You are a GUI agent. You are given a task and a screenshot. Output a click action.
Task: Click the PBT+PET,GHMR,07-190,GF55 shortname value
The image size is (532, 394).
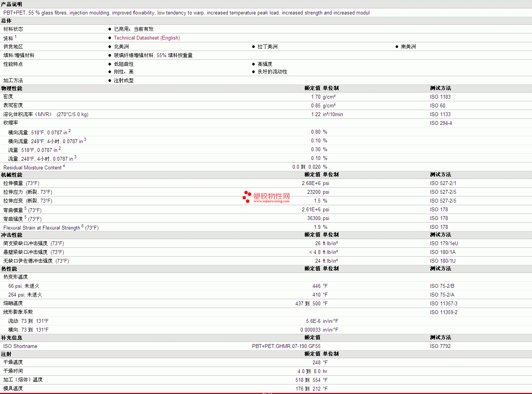point(286,346)
